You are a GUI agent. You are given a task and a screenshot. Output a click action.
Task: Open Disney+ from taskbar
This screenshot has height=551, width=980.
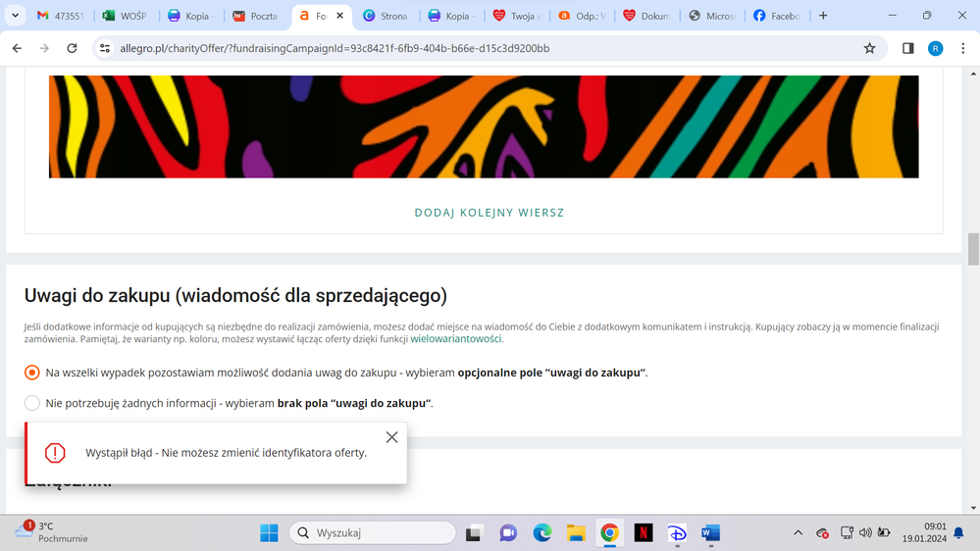(x=677, y=533)
